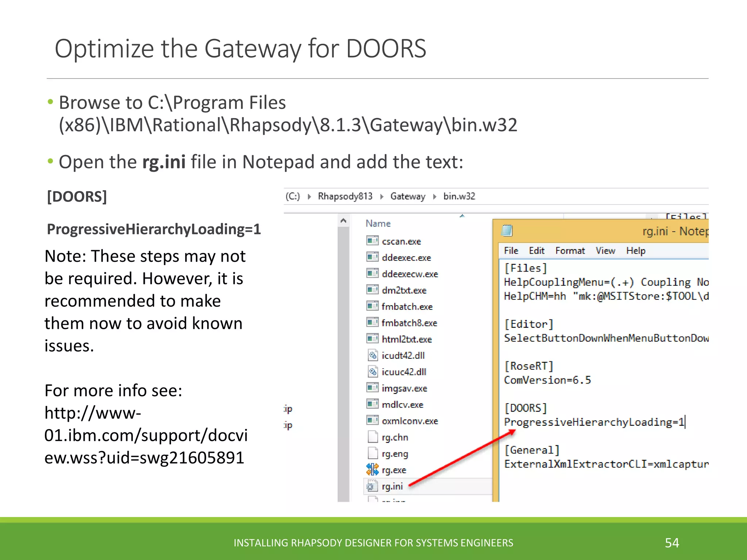Select the rg.ini file name
The image size is (747, 560).
[392, 486]
